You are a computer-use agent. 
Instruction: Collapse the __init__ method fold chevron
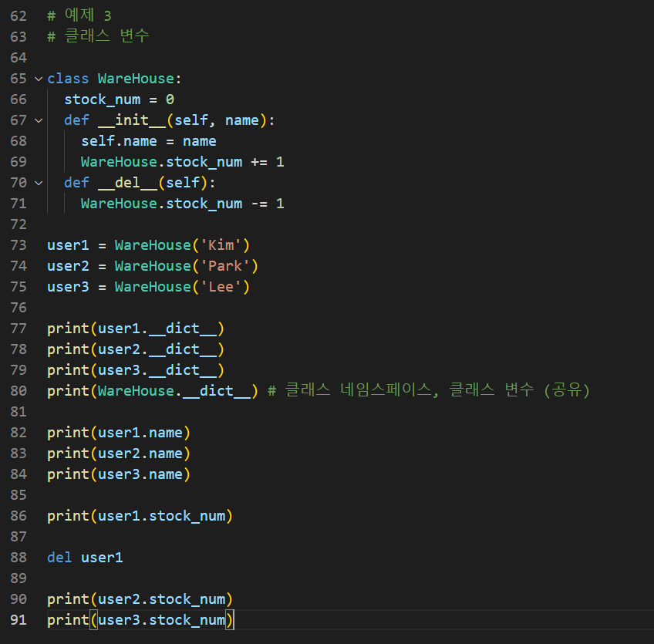(x=39, y=120)
